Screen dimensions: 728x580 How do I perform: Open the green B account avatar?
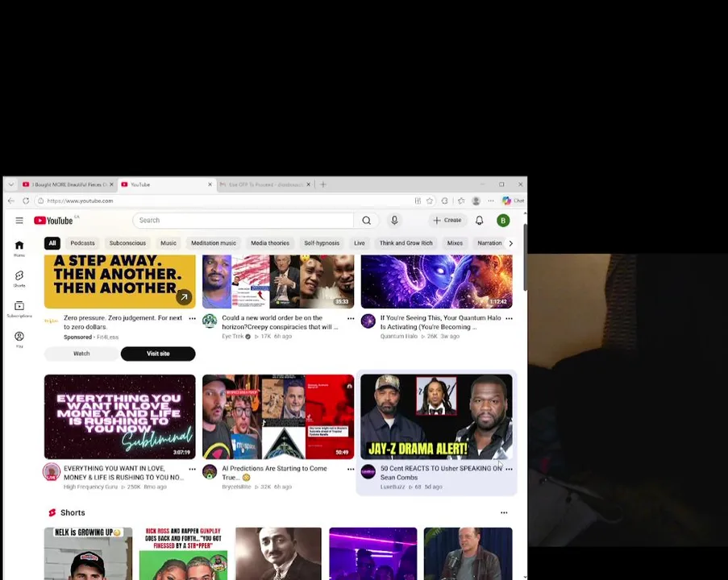(503, 221)
